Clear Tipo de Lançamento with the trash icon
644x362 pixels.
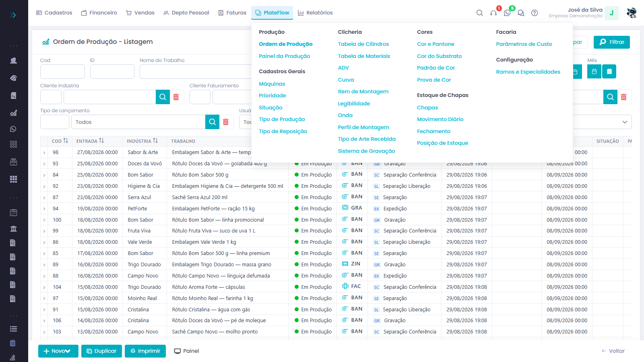point(226,122)
